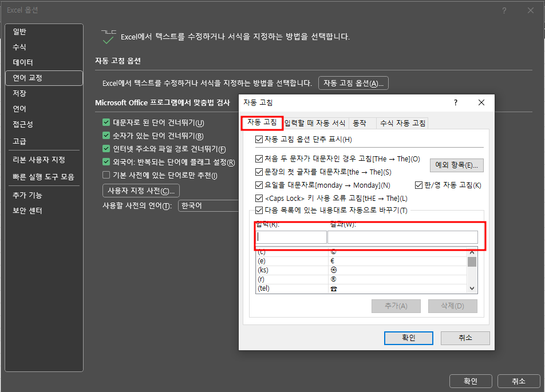
Task: Uncheck 숫자가 있는 단어 건너뛰기
Action: (106, 136)
